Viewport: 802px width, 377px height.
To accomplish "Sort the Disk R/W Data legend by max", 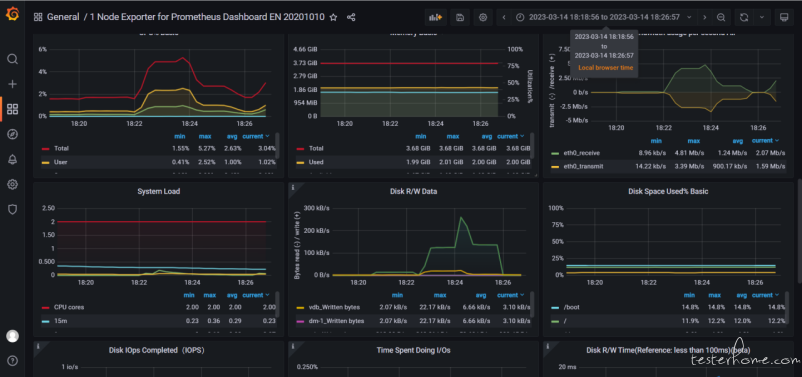I will coord(440,295).
